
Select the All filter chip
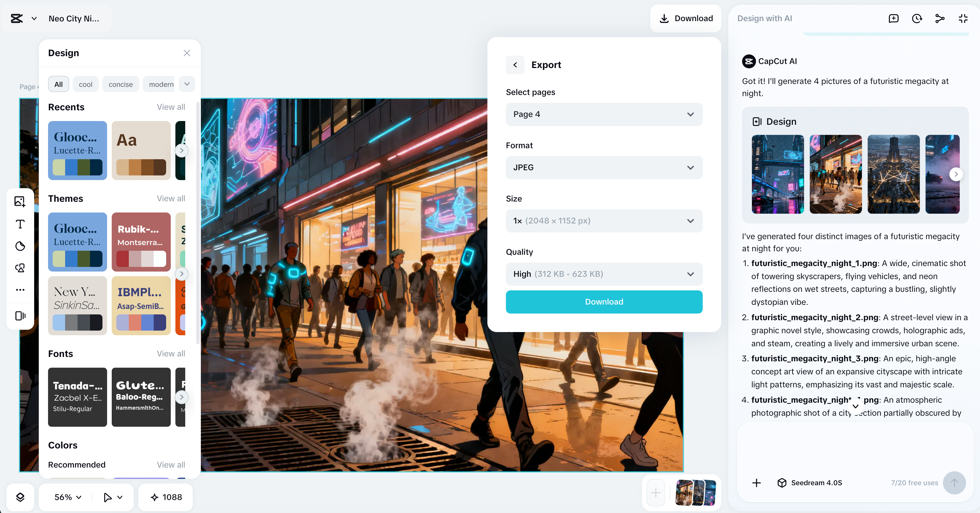[58, 84]
